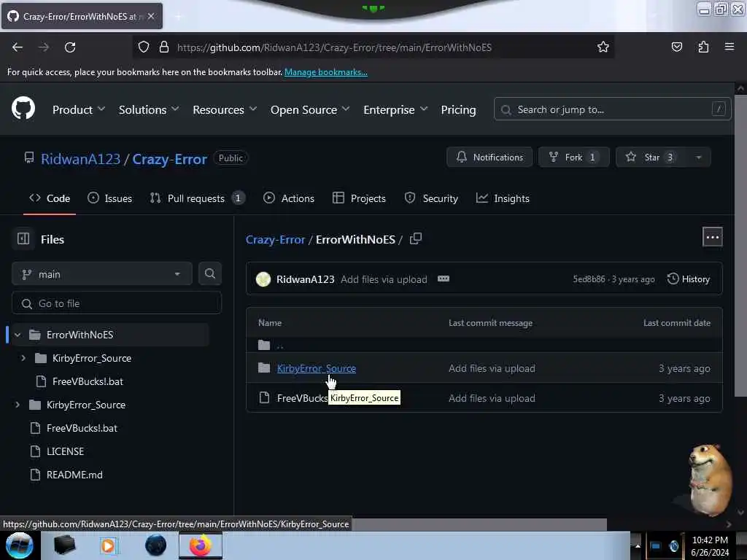This screenshot has height=560, width=747.
Task: Close the Crazy-Error browser tab
Action: tap(150, 16)
